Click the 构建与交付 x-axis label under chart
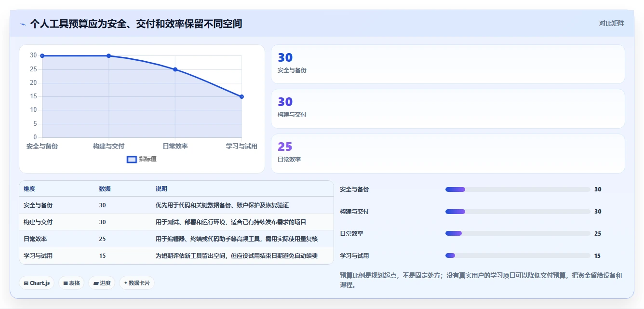Viewport: 644px width, 309px height. click(x=108, y=146)
